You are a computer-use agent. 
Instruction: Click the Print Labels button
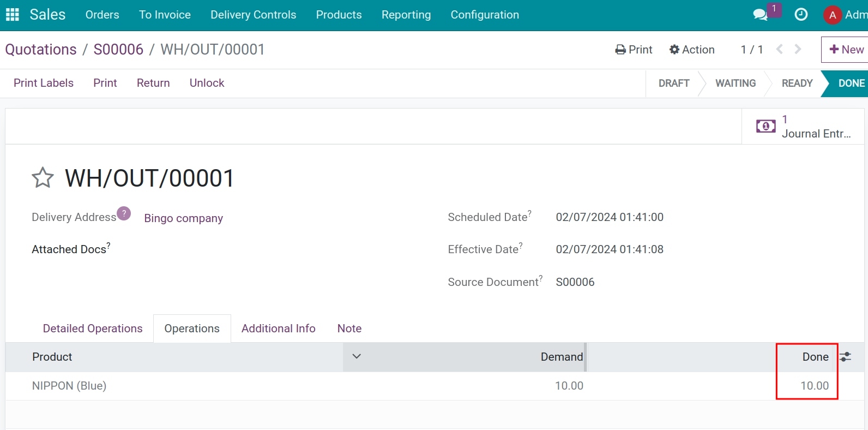(x=44, y=83)
